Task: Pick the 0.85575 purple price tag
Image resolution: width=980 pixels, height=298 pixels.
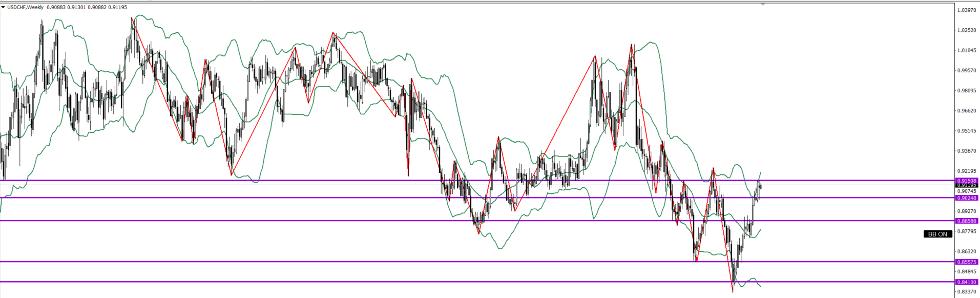Action: (967, 262)
